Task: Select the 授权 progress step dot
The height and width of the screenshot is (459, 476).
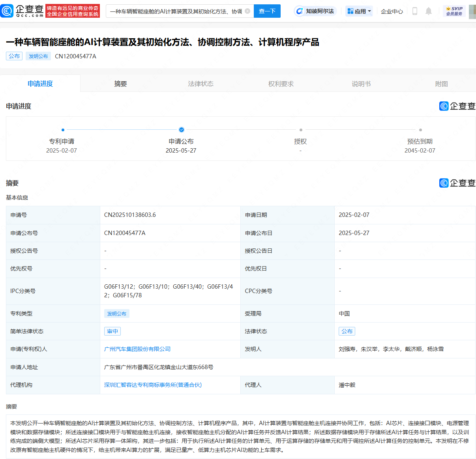Action: point(301,130)
